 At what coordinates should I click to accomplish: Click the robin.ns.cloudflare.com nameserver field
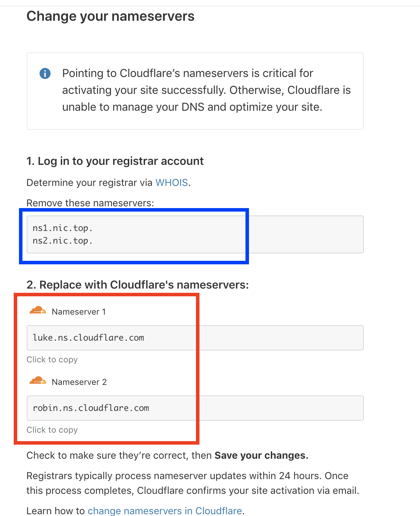(x=195, y=408)
